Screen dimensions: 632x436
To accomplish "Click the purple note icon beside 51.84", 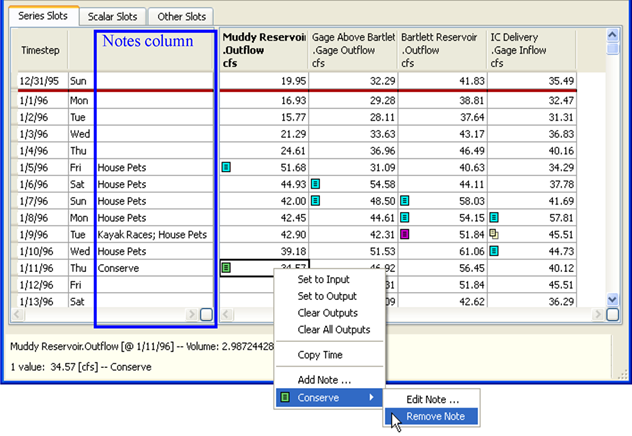I will point(405,235).
